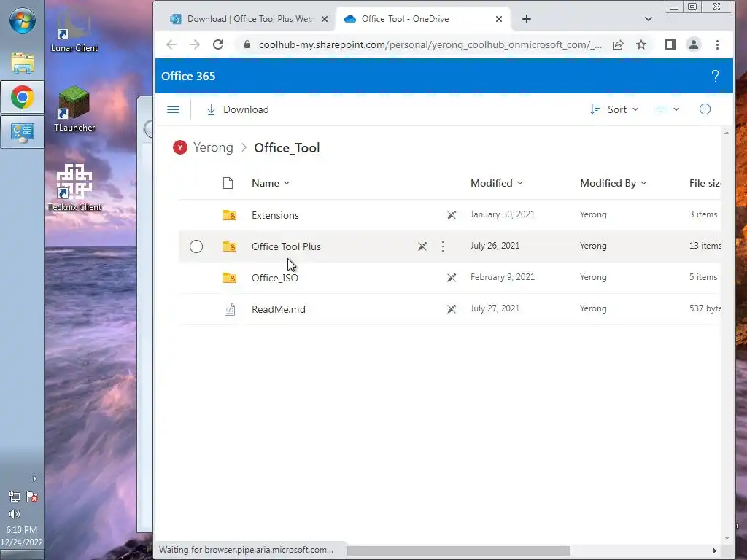Viewport: 747px width, 560px height.
Task: Go forward in browser
Action: tap(194, 44)
